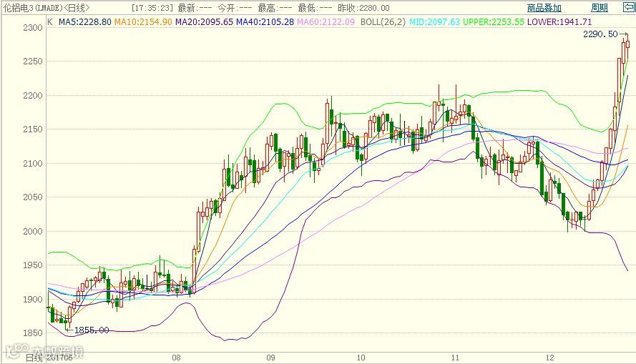
Task: Click the timestamp [17:35:23]
Action: click(x=152, y=8)
